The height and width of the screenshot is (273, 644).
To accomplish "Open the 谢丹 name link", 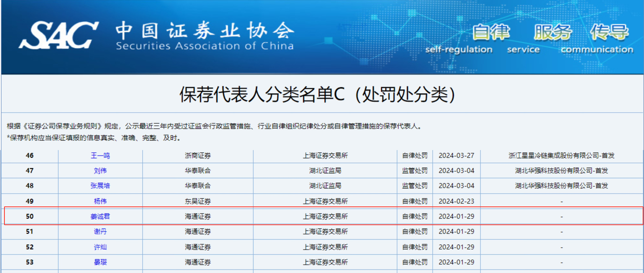I will [100, 232].
